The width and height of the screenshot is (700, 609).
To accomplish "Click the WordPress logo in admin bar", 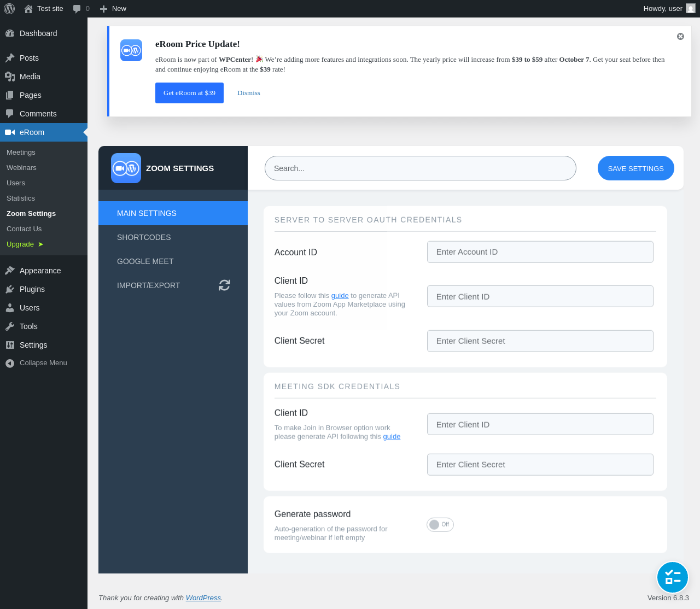I will point(9,9).
